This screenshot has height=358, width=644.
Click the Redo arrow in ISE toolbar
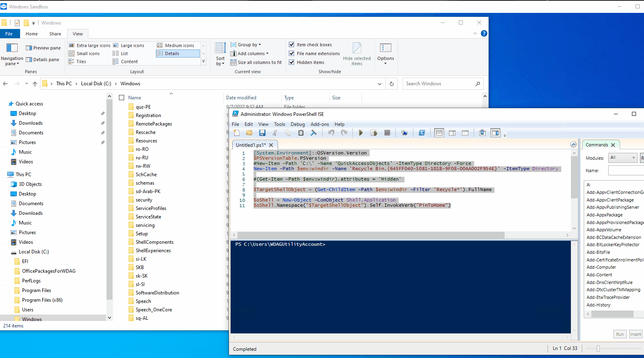point(344,133)
